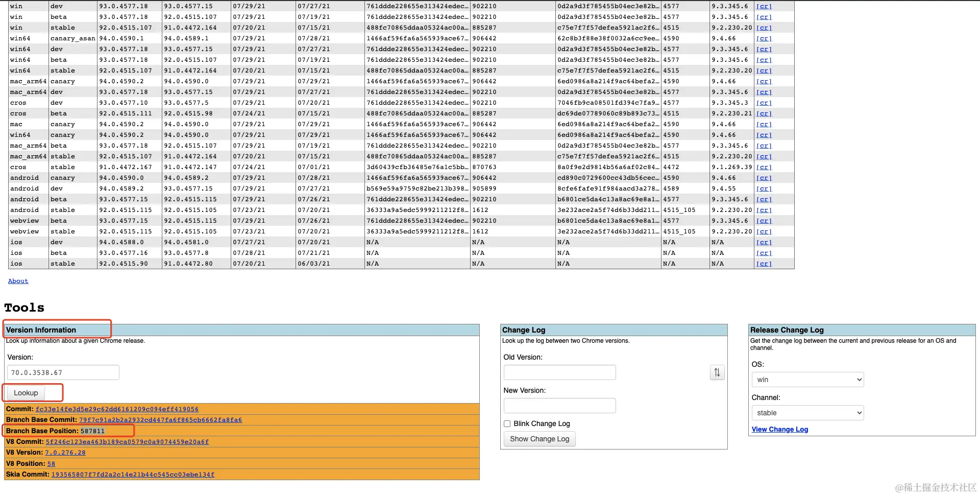The height and width of the screenshot is (496, 980).
Task: Open the [cr] link in win dev row
Action: [x=764, y=6]
